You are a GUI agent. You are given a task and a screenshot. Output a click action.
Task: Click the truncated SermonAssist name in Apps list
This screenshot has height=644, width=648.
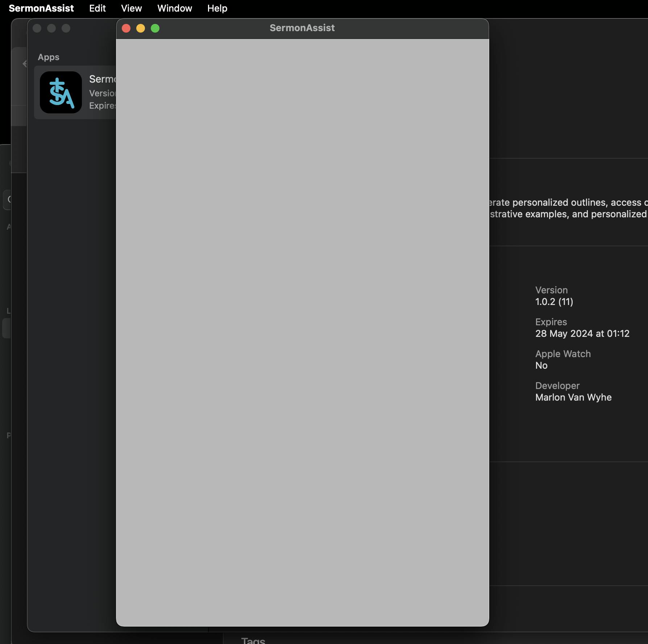pos(102,79)
